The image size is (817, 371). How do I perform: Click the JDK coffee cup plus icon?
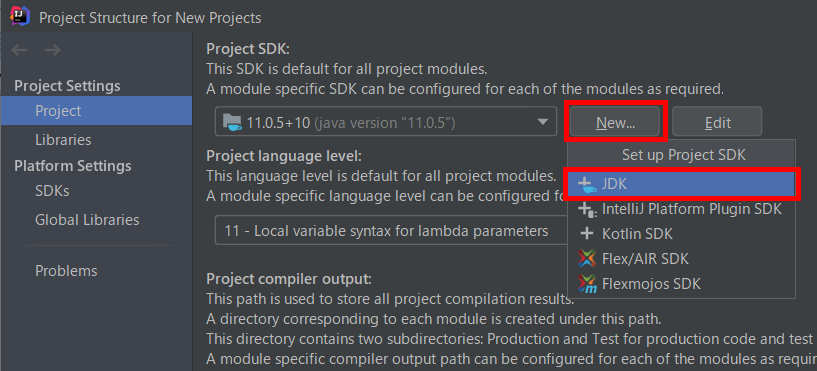[x=587, y=184]
